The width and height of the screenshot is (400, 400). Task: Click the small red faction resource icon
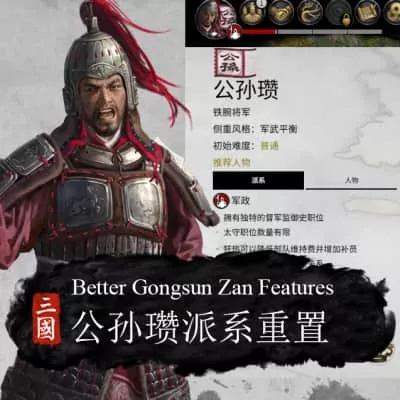tap(236, 31)
